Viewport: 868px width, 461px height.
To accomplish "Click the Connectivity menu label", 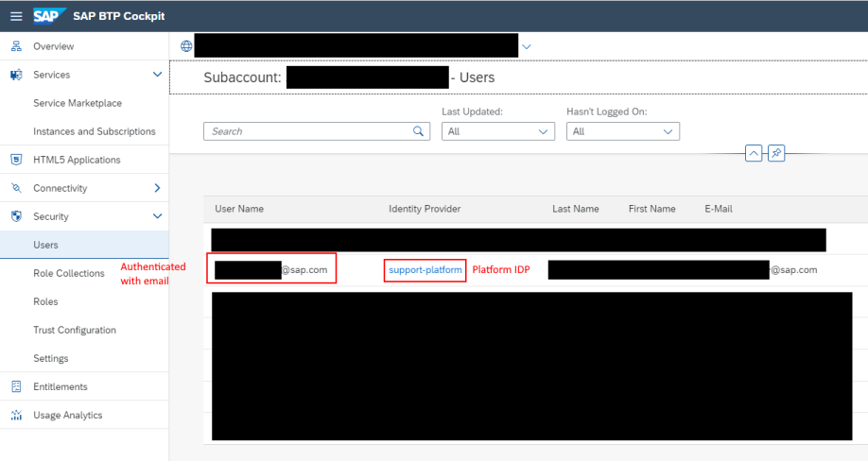I will tap(61, 188).
